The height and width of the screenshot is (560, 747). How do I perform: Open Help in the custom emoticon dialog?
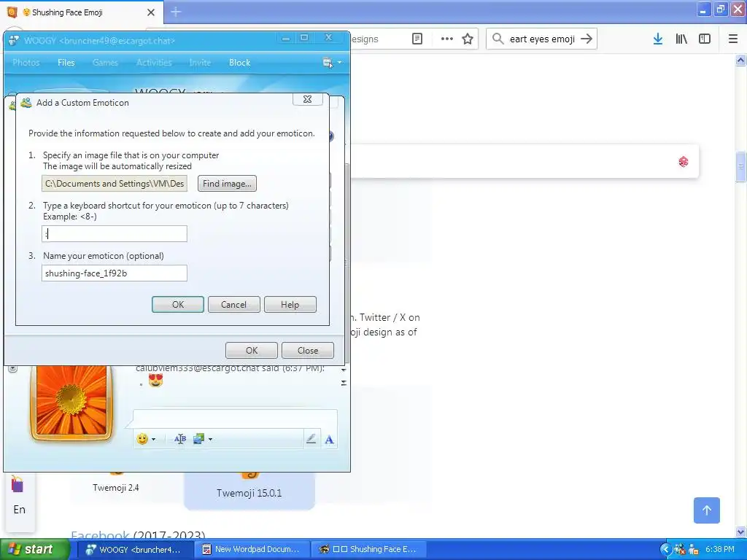click(x=290, y=305)
